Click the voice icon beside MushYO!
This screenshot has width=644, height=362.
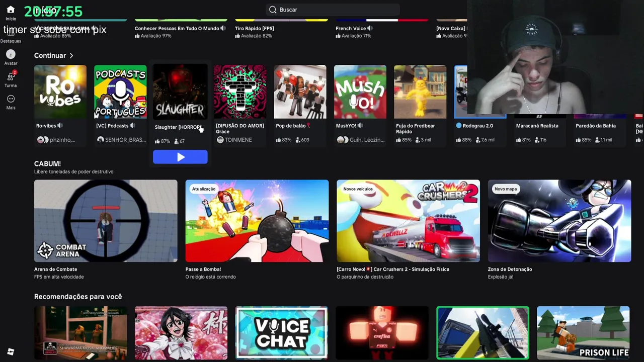click(360, 126)
